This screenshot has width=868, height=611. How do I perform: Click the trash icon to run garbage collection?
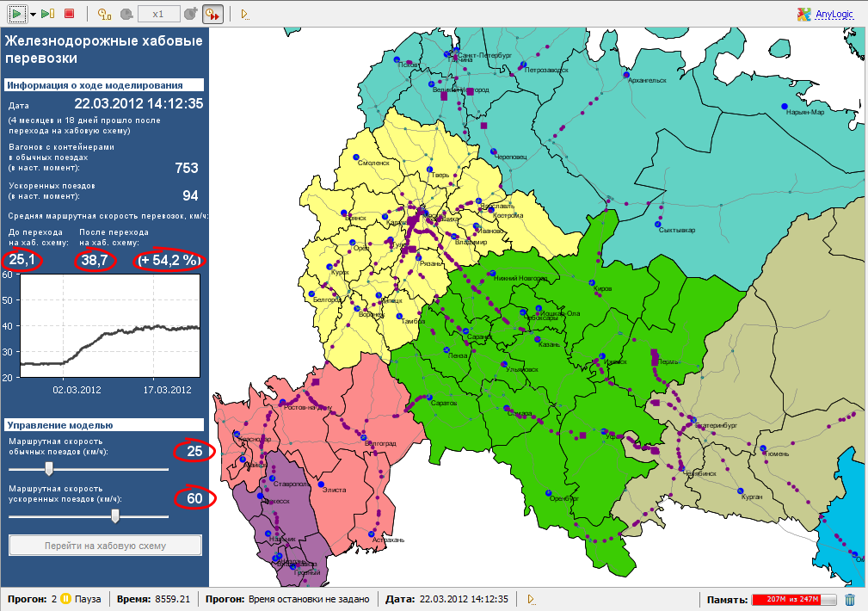tap(850, 599)
